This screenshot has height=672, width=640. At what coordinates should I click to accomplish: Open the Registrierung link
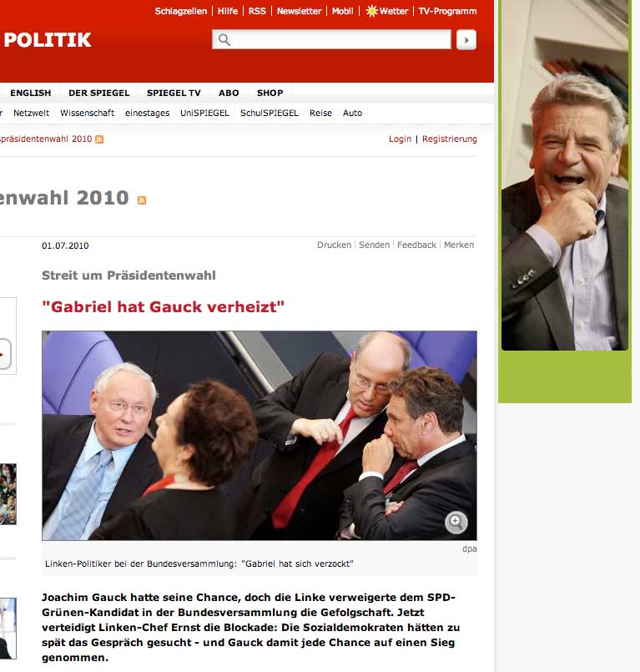(450, 139)
